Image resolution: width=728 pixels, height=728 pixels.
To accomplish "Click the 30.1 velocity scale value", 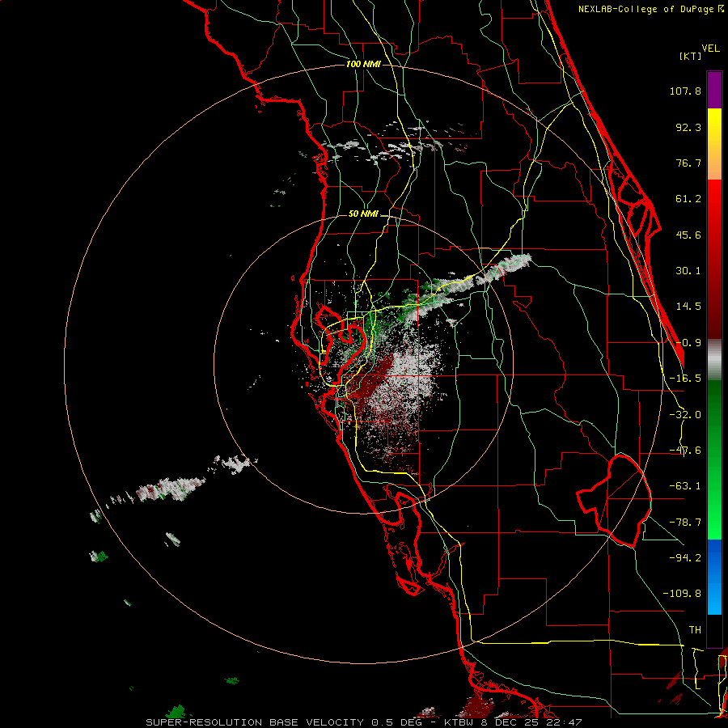I will pyautogui.click(x=688, y=271).
